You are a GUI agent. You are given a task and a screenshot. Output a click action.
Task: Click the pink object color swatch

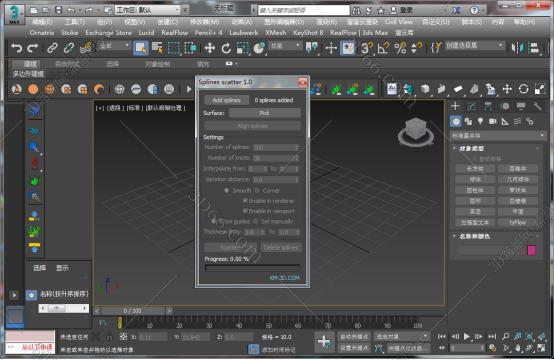532,250
